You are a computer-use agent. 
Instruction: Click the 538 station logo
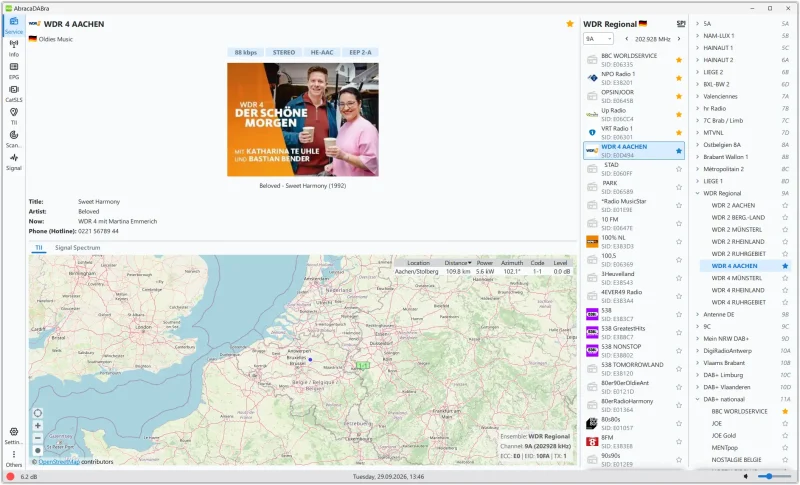coord(592,314)
